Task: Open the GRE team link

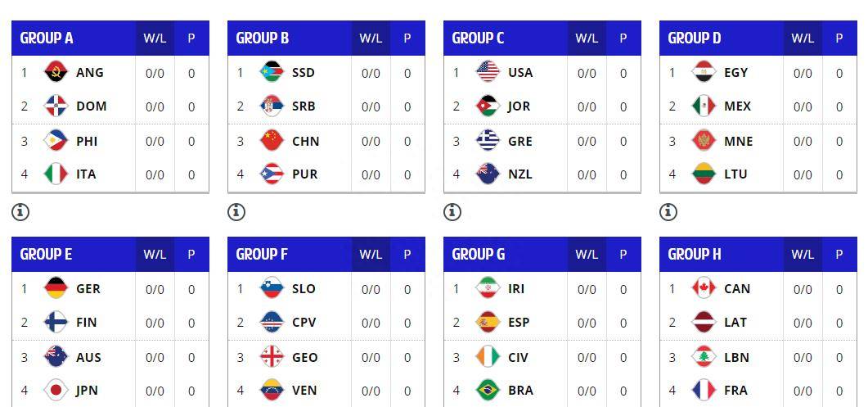Action: (519, 142)
